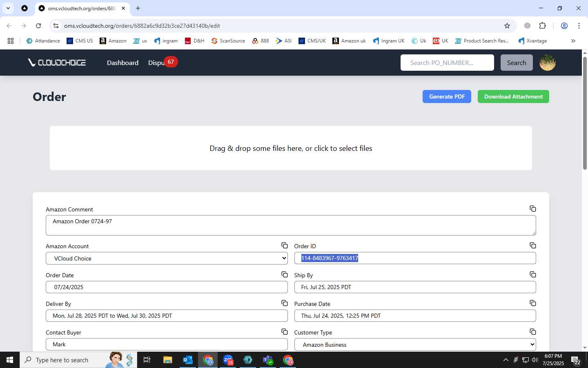Click the CloudChoice logo
Viewport: 588px width, 368px height.
pos(57,63)
